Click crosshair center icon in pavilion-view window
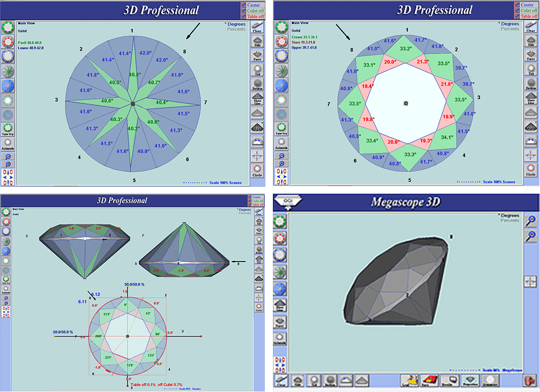540x392 pixels. 257,156
